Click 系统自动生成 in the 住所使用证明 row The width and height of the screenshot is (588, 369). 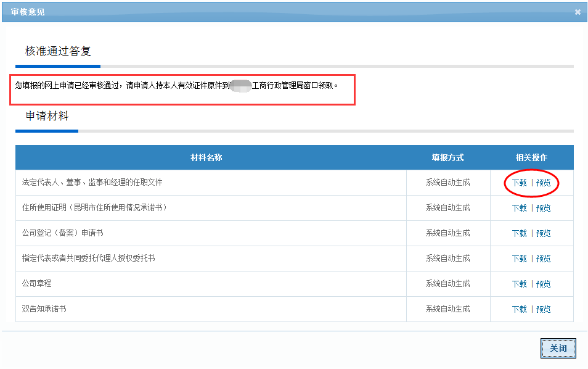[x=447, y=207]
